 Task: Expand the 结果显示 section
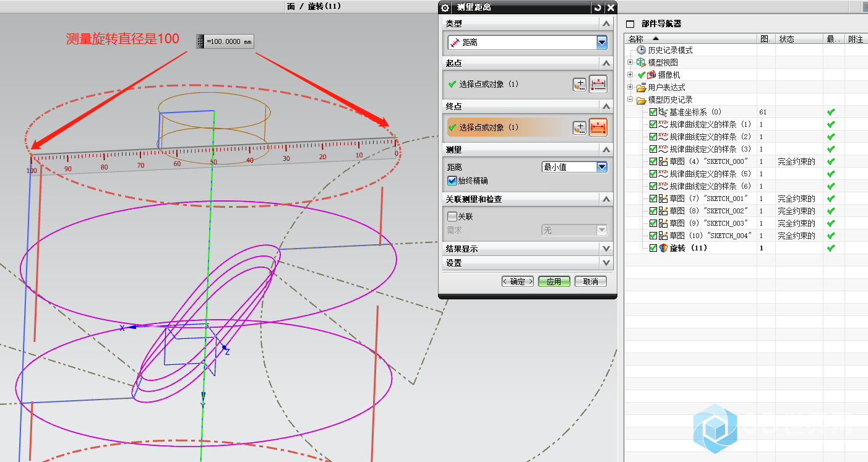coord(606,249)
